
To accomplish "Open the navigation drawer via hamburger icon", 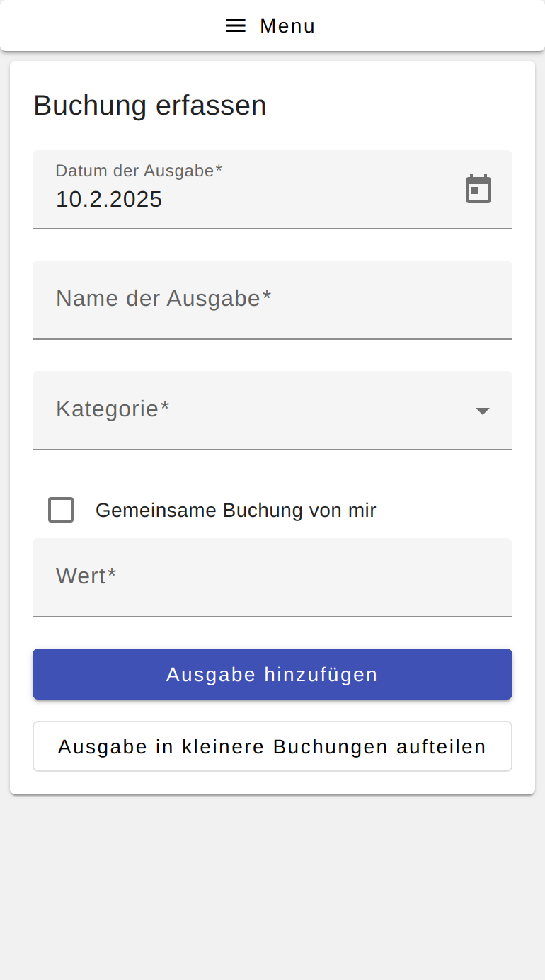I will click(235, 25).
